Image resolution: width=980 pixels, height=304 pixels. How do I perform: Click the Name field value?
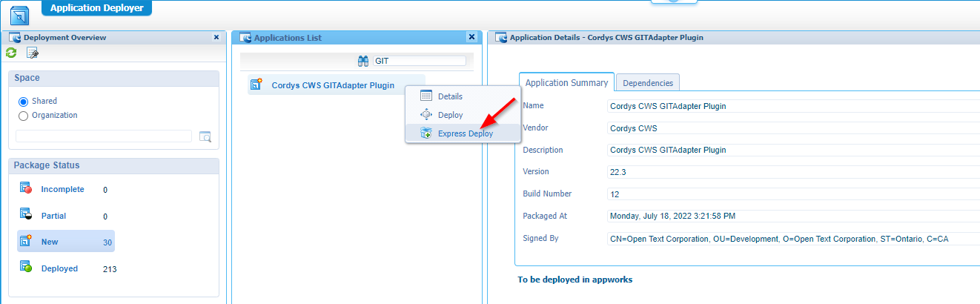(x=793, y=106)
